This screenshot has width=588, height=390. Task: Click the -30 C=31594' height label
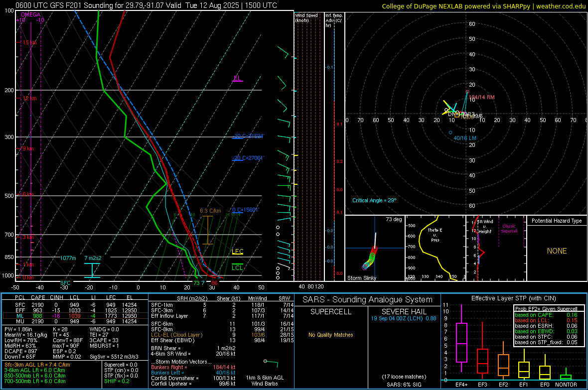(249, 136)
